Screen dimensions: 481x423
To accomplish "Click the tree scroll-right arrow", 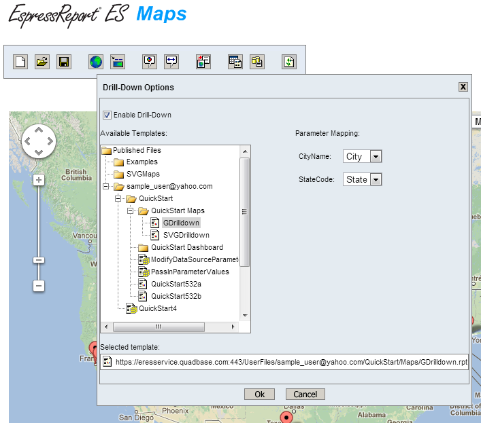I will point(233,327).
